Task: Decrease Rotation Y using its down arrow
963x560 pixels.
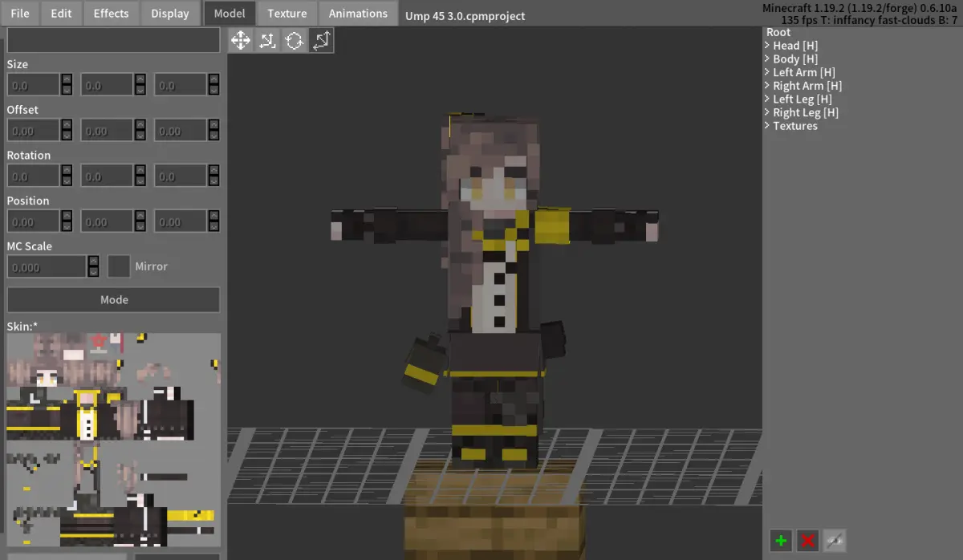Action: (140, 181)
